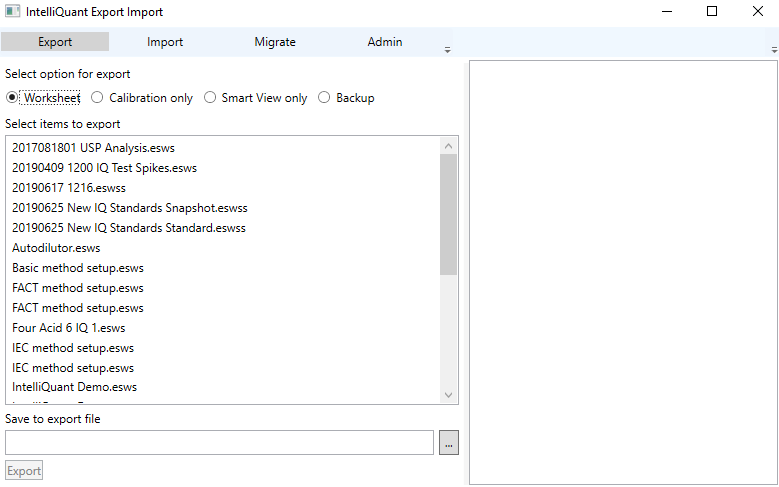
Task: Click the IntelliQuant app icon in title bar
Action: tap(12, 11)
